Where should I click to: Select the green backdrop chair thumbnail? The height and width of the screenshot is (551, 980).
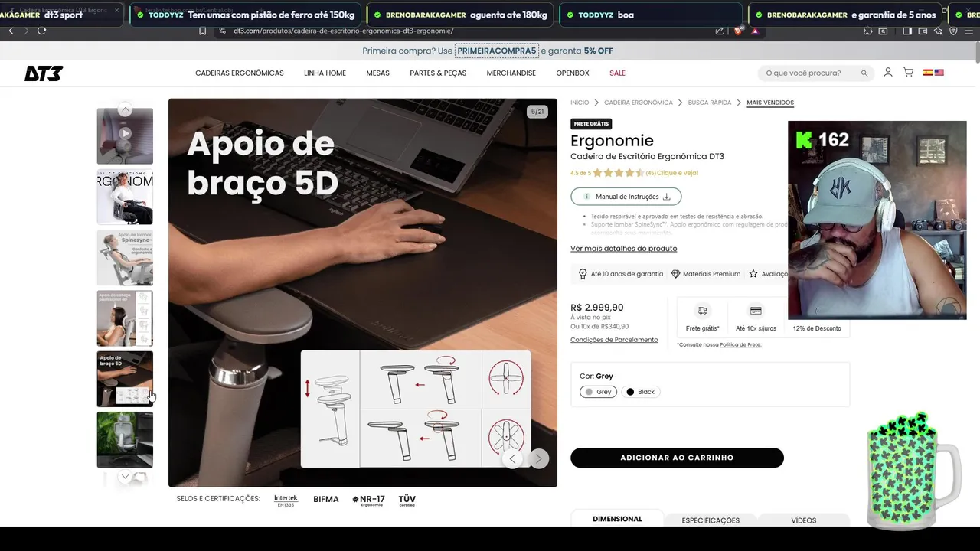pos(125,439)
